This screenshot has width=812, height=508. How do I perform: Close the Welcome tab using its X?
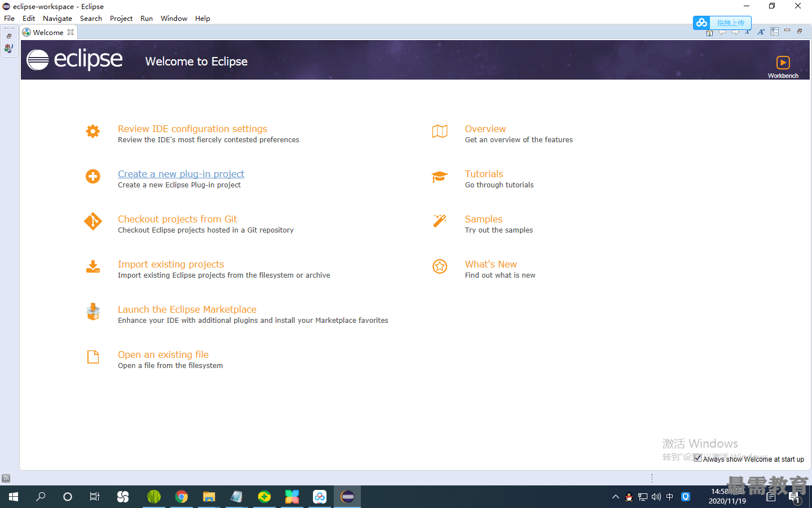pyautogui.click(x=70, y=32)
